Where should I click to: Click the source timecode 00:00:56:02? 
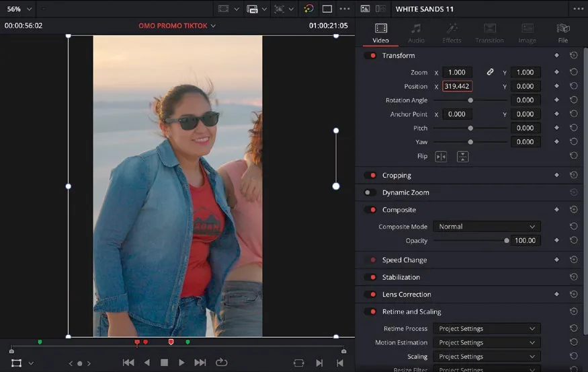coord(24,26)
